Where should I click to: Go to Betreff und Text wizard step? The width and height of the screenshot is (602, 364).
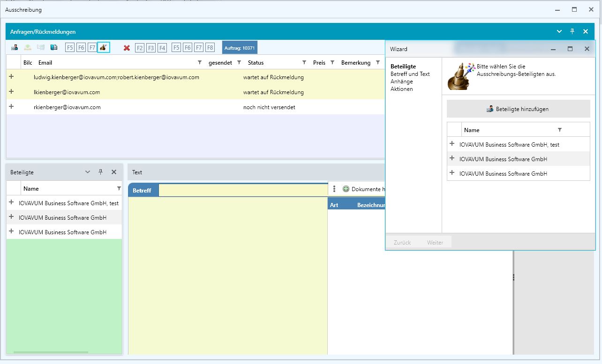pyautogui.click(x=410, y=74)
